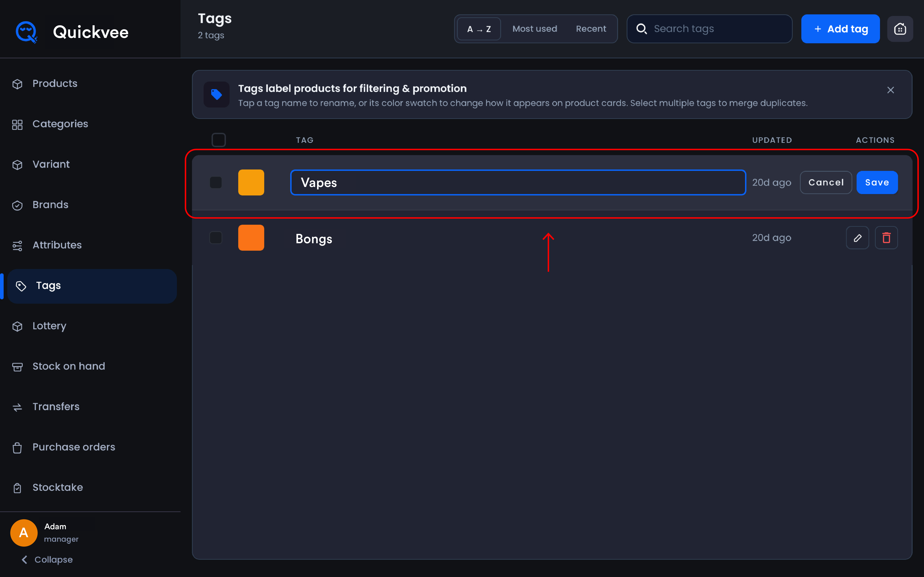
Task: Select Tags in the sidebar
Action: click(92, 286)
